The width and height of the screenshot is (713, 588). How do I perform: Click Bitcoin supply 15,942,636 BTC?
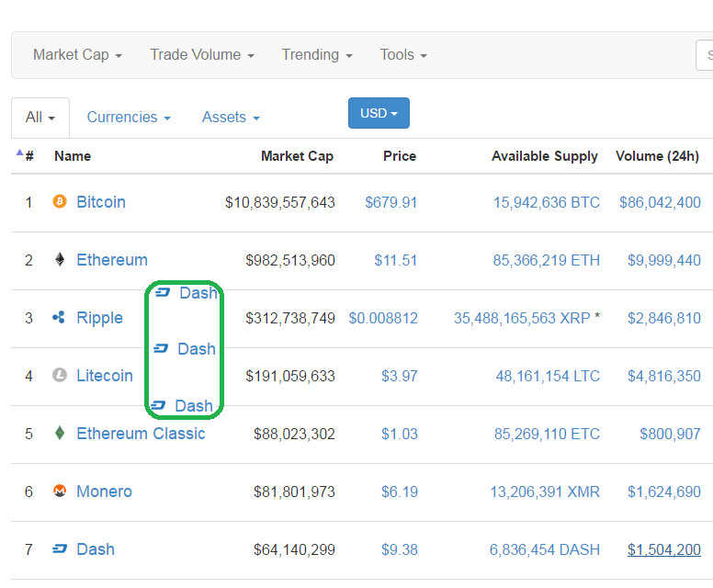click(x=547, y=202)
